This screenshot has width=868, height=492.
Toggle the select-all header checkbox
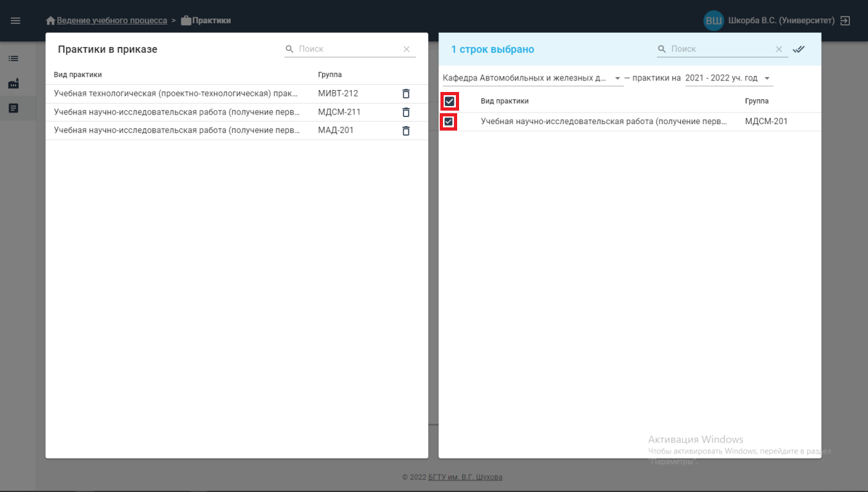[449, 102]
